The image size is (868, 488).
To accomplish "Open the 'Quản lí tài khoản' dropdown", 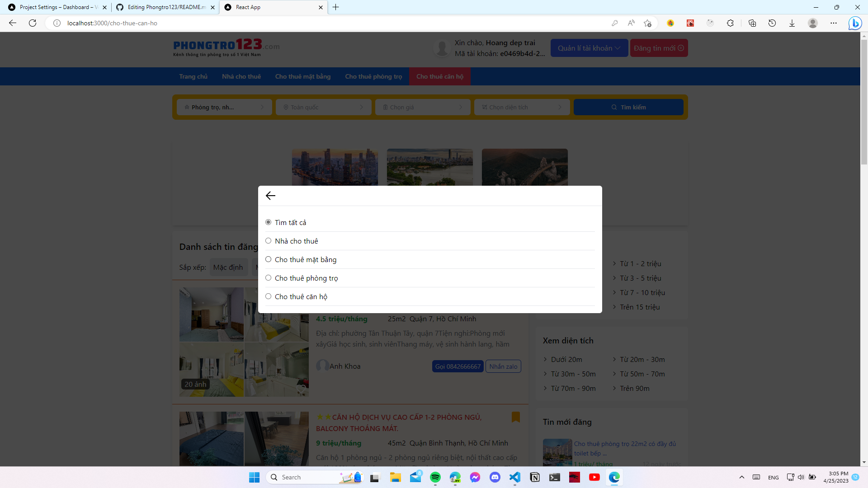I will (x=589, y=48).
